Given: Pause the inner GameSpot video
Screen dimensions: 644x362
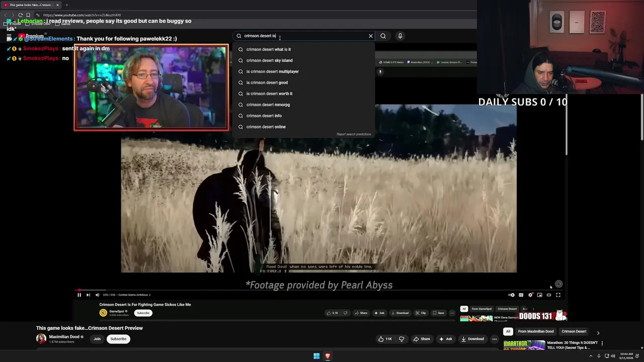Looking at the screenshot, I should pos(79,295).
